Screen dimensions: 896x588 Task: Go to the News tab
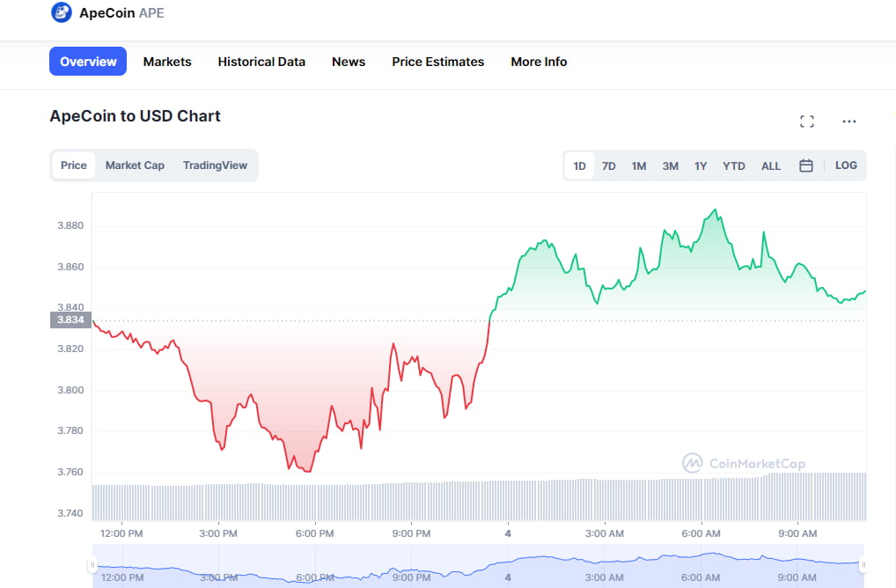[x=349, y=62]
